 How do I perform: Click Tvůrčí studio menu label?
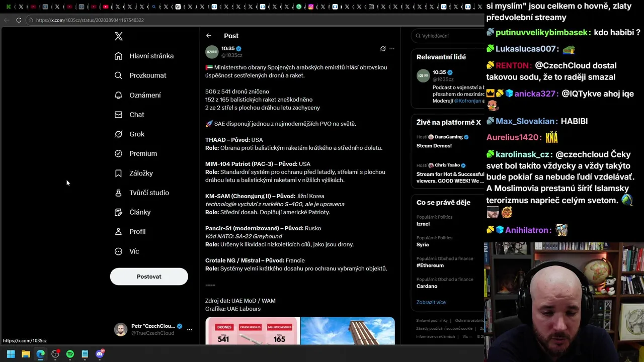(149, 193)
